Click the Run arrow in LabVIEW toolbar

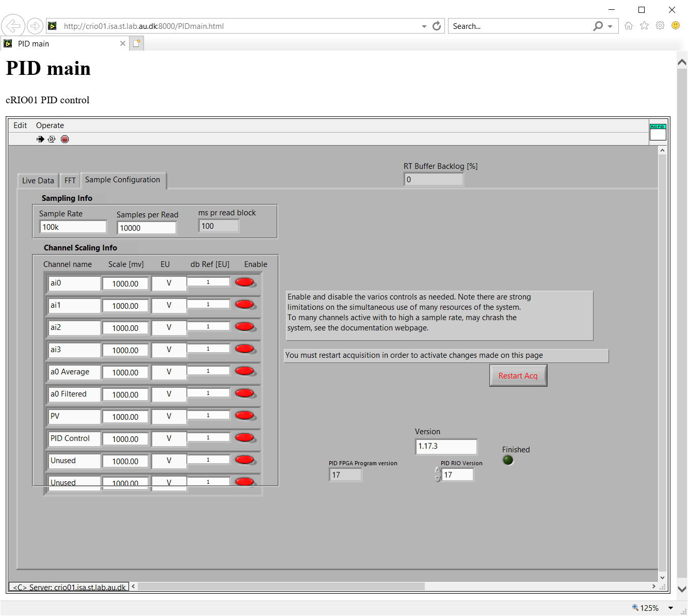click(40, 139)
